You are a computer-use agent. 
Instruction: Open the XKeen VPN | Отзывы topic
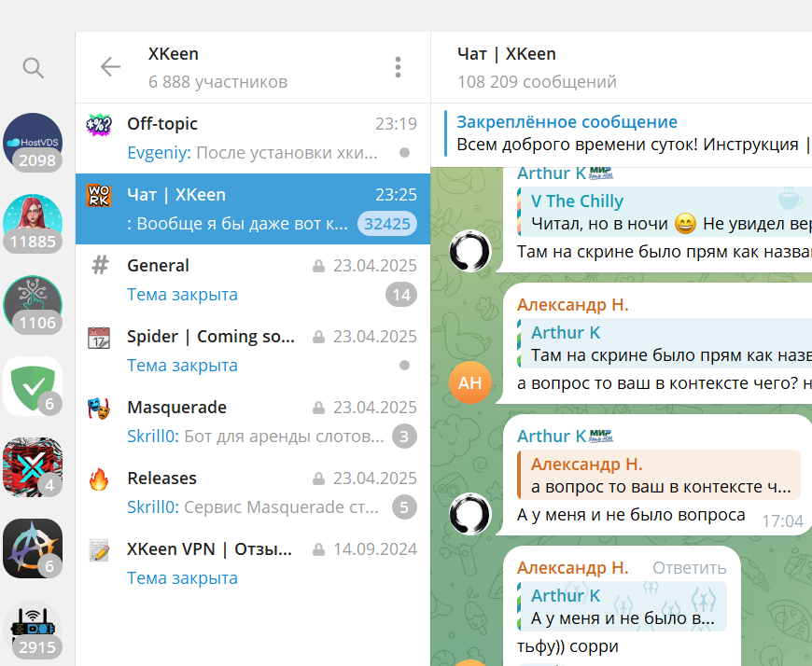[253, 563]
